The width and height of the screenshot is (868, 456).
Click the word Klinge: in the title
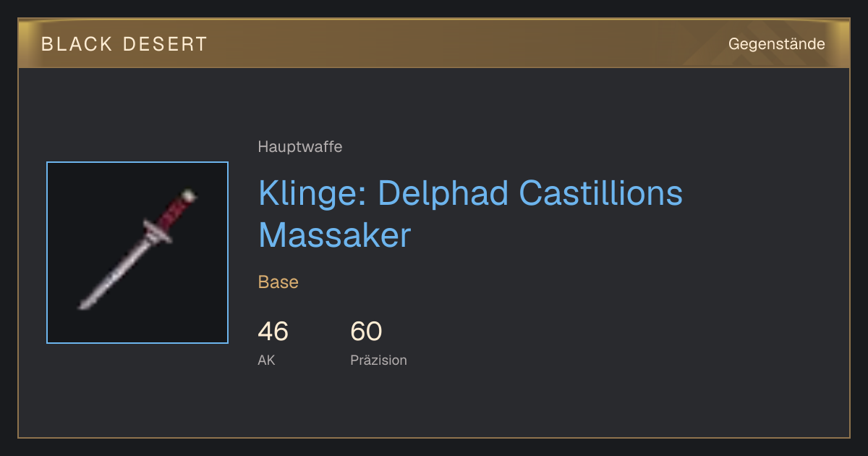tap(313, 193)
